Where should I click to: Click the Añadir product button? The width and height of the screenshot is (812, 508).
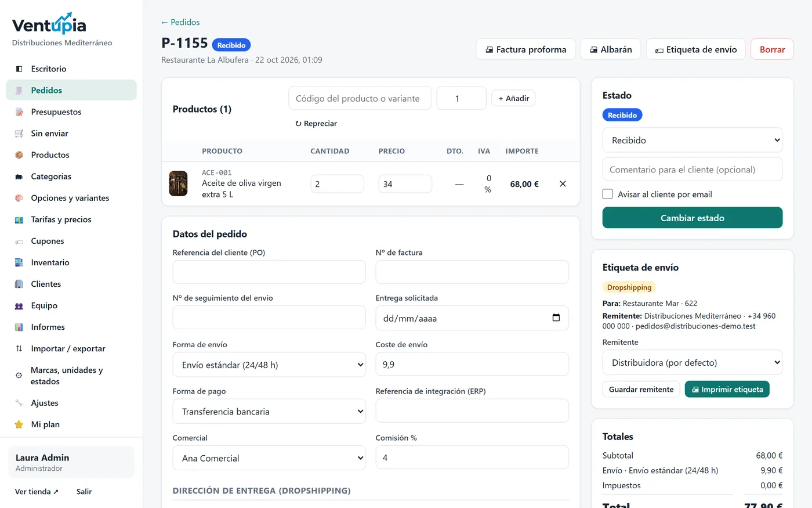click(513, 98)
